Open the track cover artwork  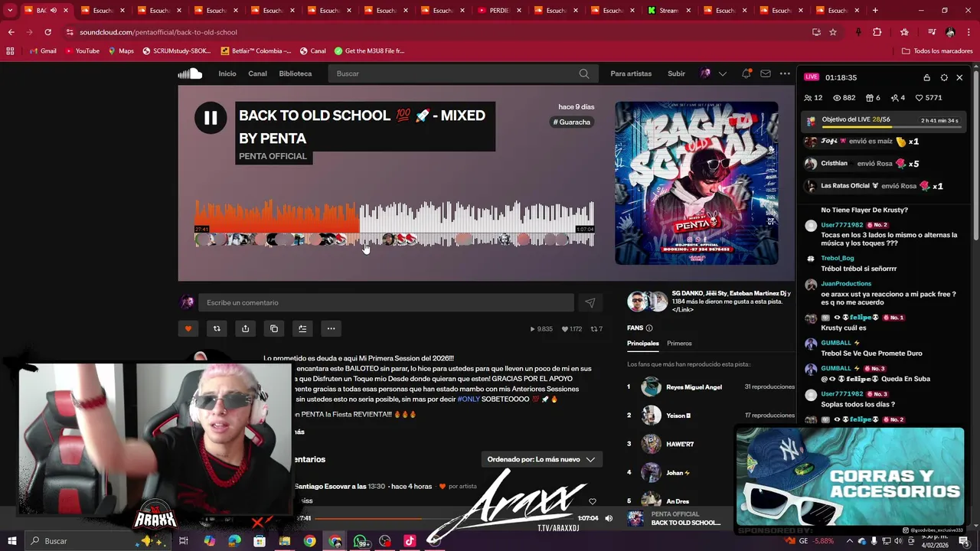coord(697,183)
